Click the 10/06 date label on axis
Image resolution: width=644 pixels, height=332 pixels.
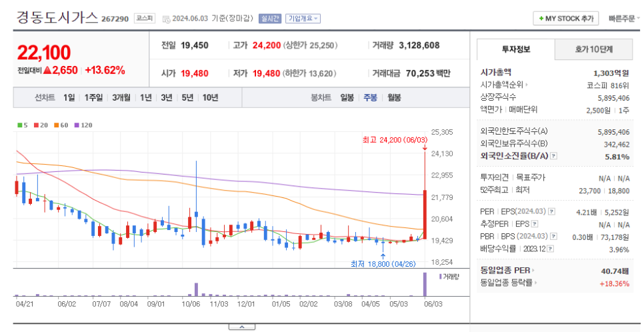click(x=191, y=305)
